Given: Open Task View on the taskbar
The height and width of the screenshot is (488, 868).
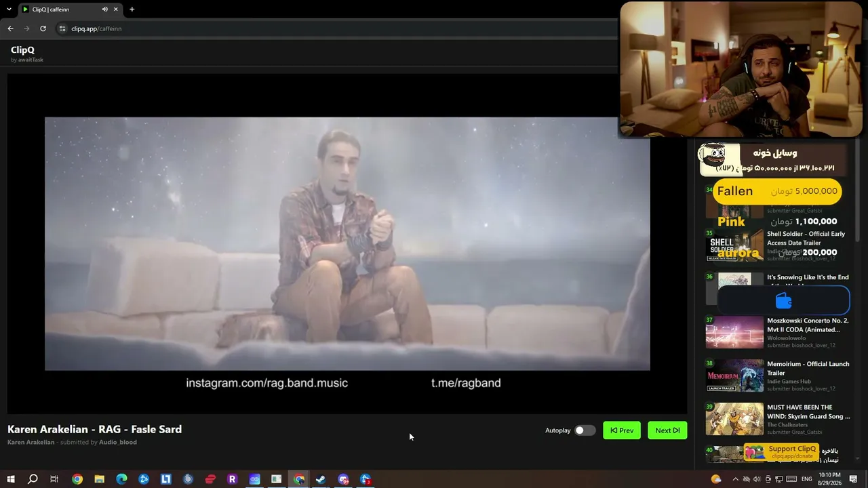Looking at the screenshot, I should pyautogui.click(x=54, y=479).
